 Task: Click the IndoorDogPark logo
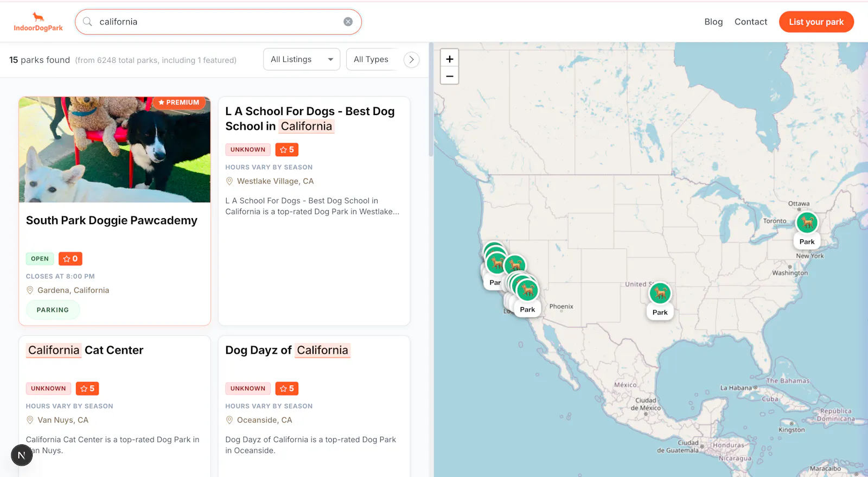[38, 22]
